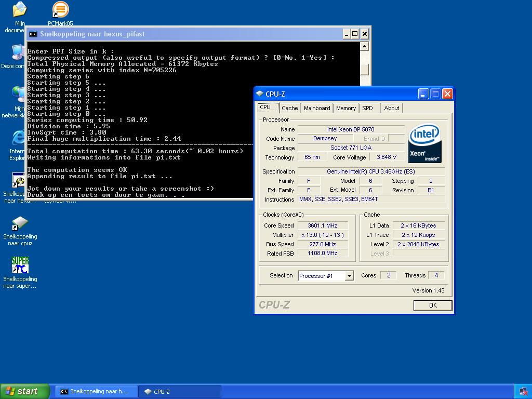Close the CPU-Z window
The width and height of the screenshot is (532, 399).
(x=447, y=94)
